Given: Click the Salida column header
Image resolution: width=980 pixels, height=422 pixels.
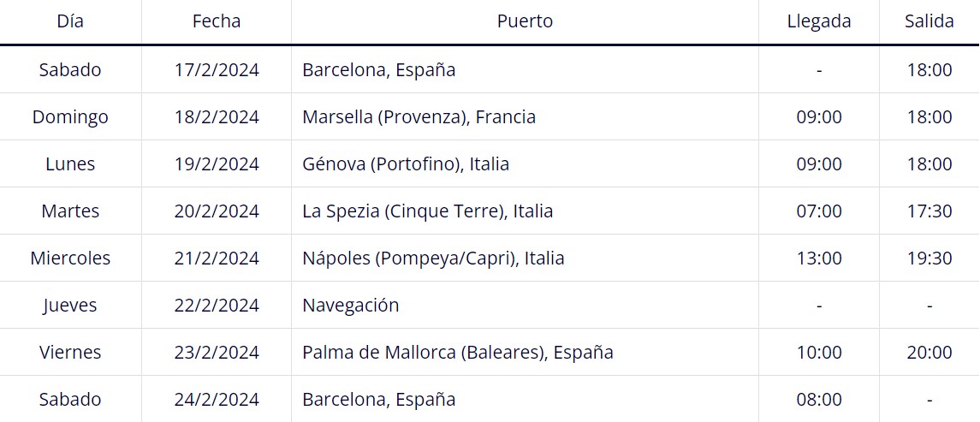Looking at the screenshot, I should click(930, 21).
